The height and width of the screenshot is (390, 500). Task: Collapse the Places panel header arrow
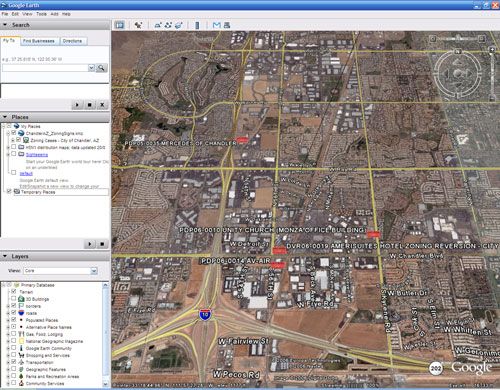5,117
